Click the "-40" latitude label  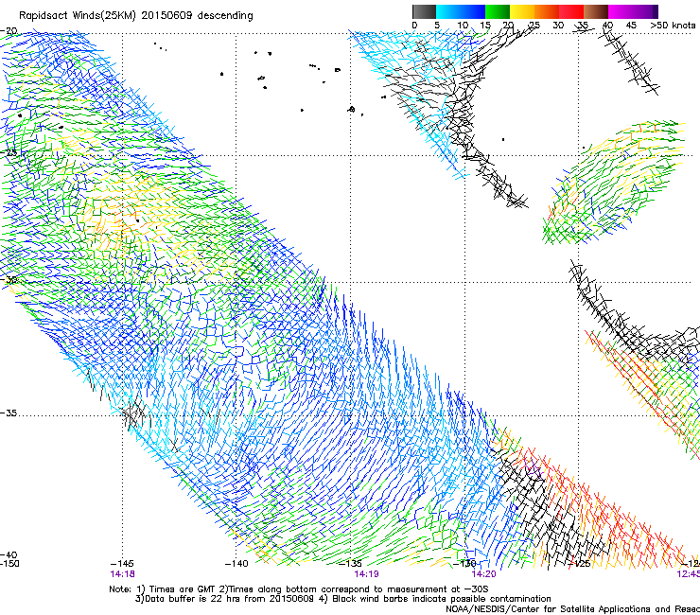[x=9, y=555]
